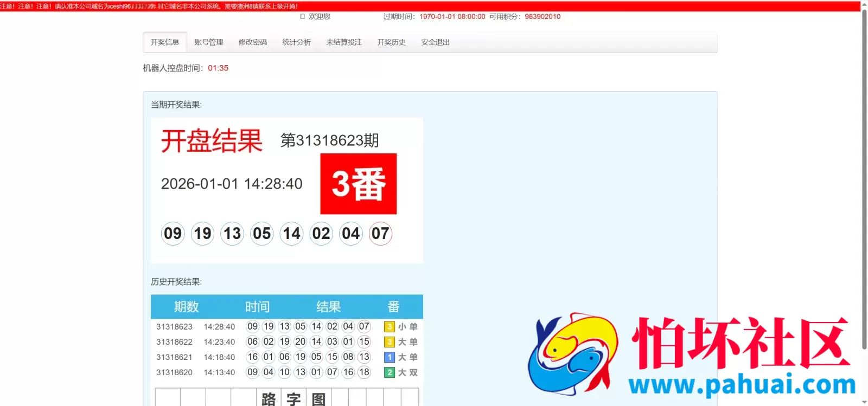Click large result ball 02
The height and width of the screenshot is (406, 868).
(321, 234)
